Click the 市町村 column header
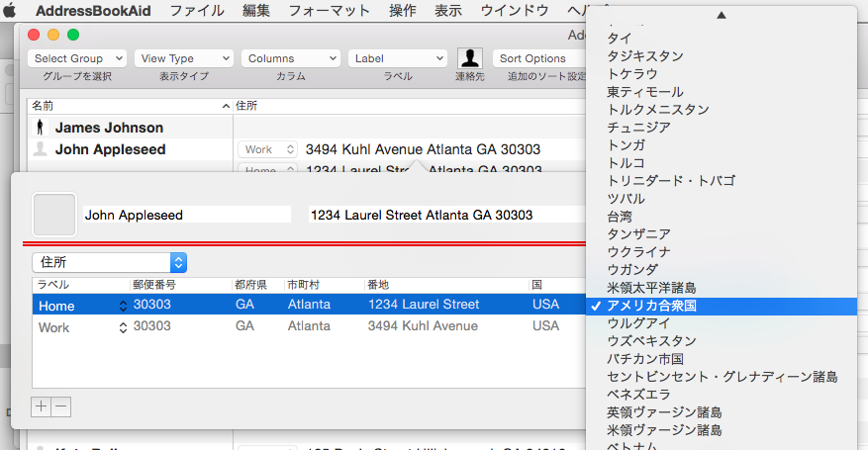This screenshot has width=868, height=450. [x=325, y=285]
